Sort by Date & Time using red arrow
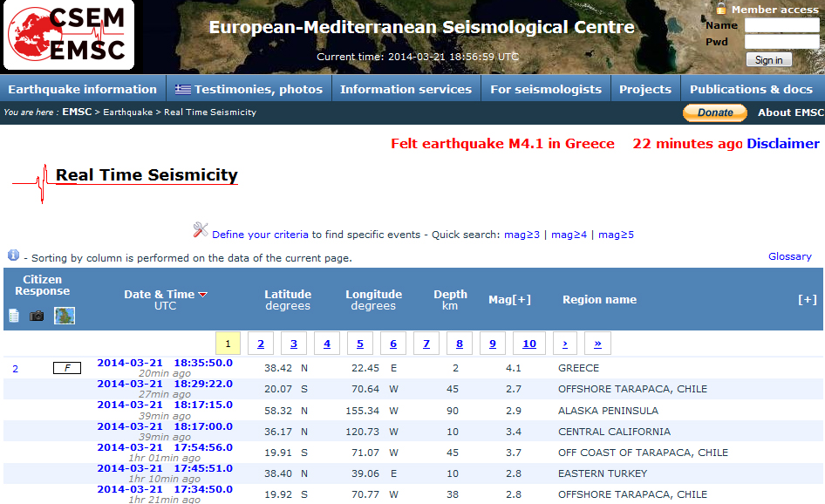This screenshot has width=825, height=504. tap(203, 295)
